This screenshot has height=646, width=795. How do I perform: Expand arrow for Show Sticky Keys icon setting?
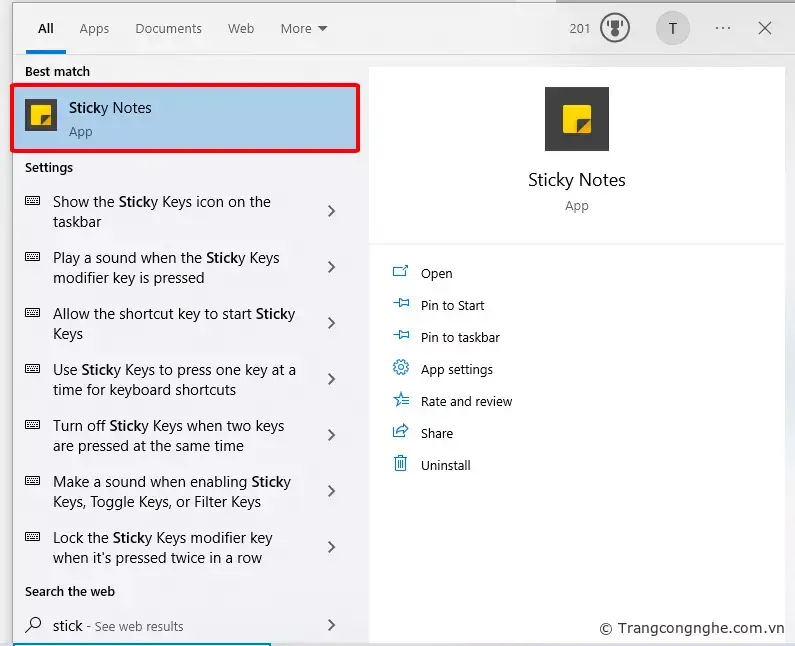[x=331, y=211]
